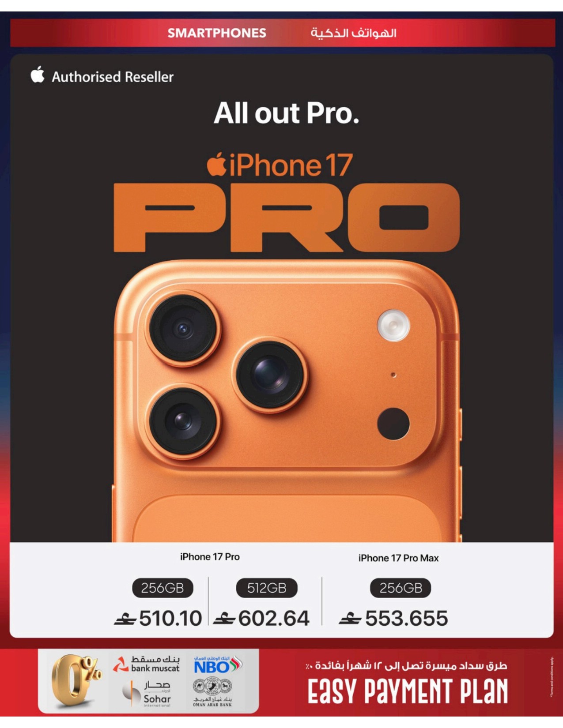Click the large orange PRO lettering
Image resolution: width=563 pixels, height=728 pixels.
coord(287,218)
